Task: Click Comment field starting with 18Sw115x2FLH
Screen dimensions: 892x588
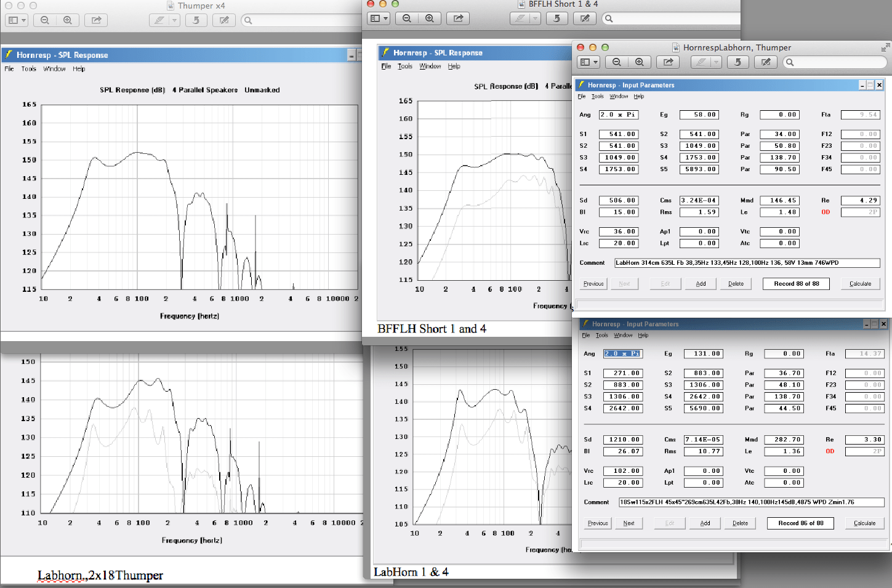Action: (x=752, y=502)
